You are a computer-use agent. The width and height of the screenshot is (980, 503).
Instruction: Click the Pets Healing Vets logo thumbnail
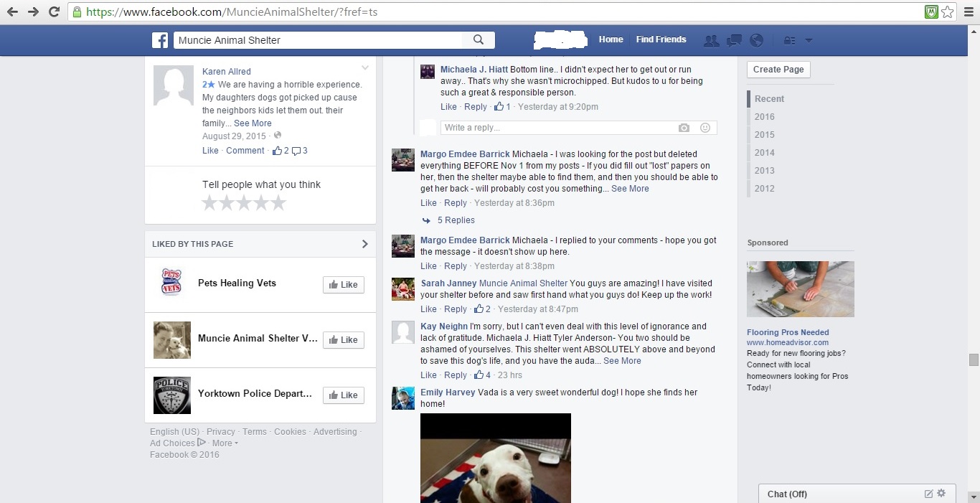(172, 283)
